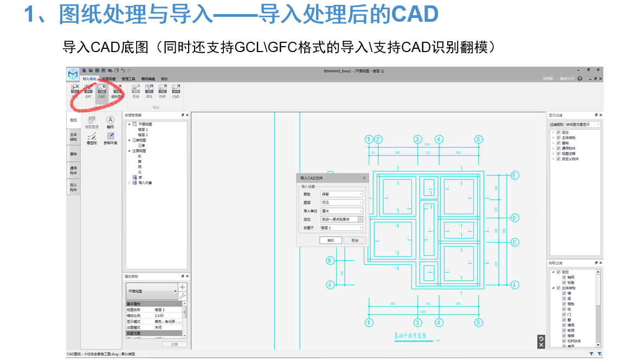Select the 模型线 model line tool

92,138
